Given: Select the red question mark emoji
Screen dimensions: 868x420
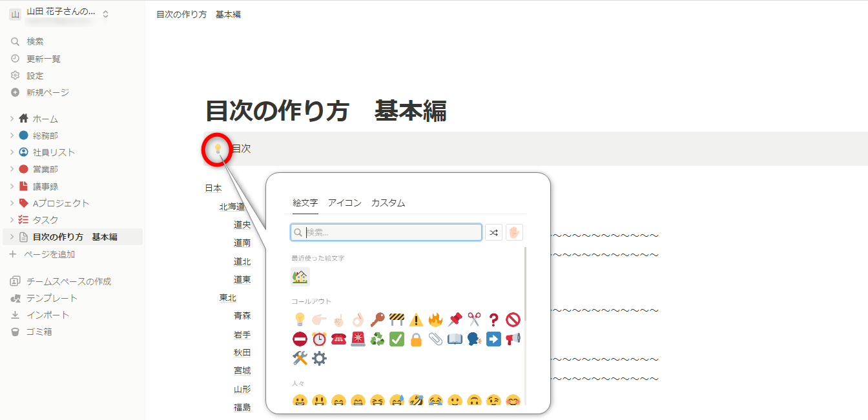Looking at the screenshot, I should click(x=493, y=319).
